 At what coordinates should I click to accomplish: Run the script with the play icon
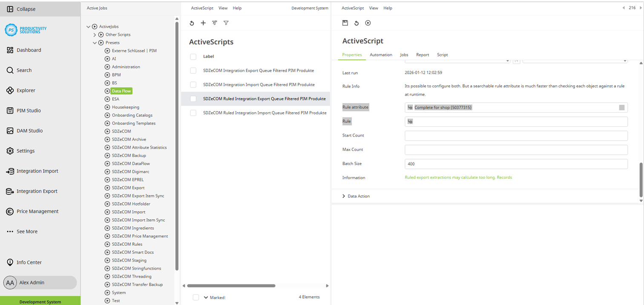click(x=368, y=23)
